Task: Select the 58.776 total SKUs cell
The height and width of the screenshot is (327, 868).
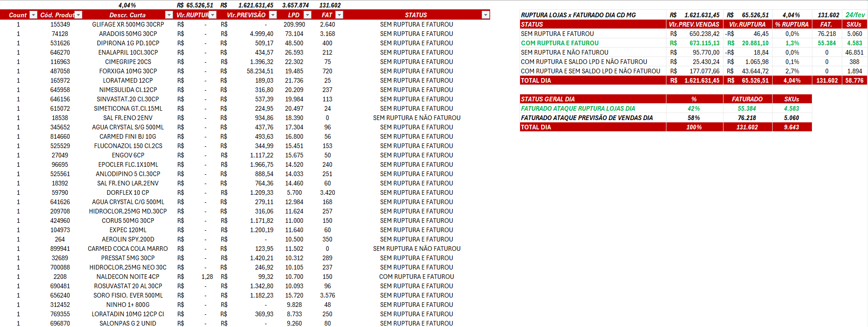Action: 854,80
